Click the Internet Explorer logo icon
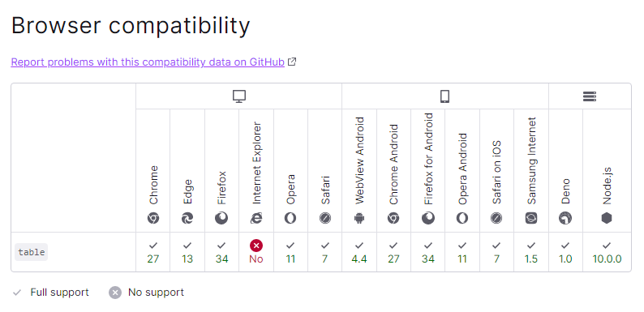The width and height of the screenshot is (644, 312). [256, 218]
